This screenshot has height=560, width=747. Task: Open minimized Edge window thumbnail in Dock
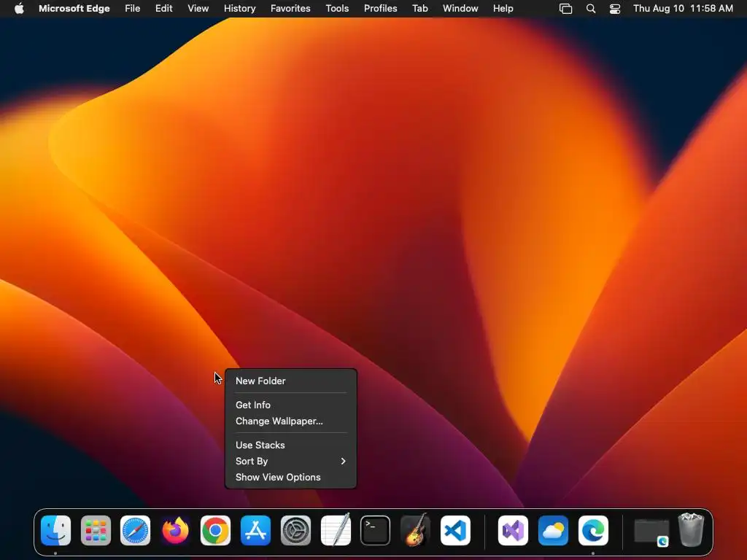click(x=651, y=532)
